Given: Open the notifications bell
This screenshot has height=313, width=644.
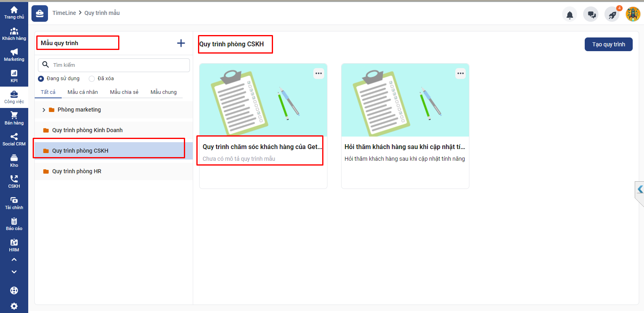Looking at the screenshot, I should coord(569,15).
